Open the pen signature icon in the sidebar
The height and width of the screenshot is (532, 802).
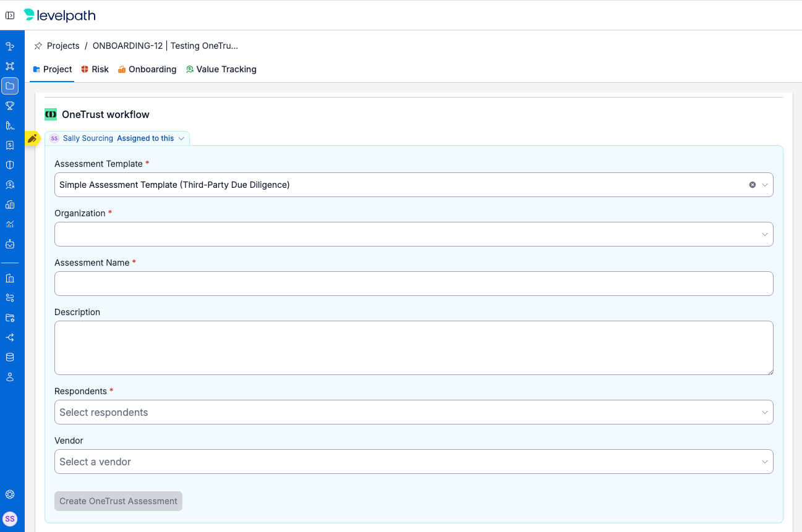point(10,125)
